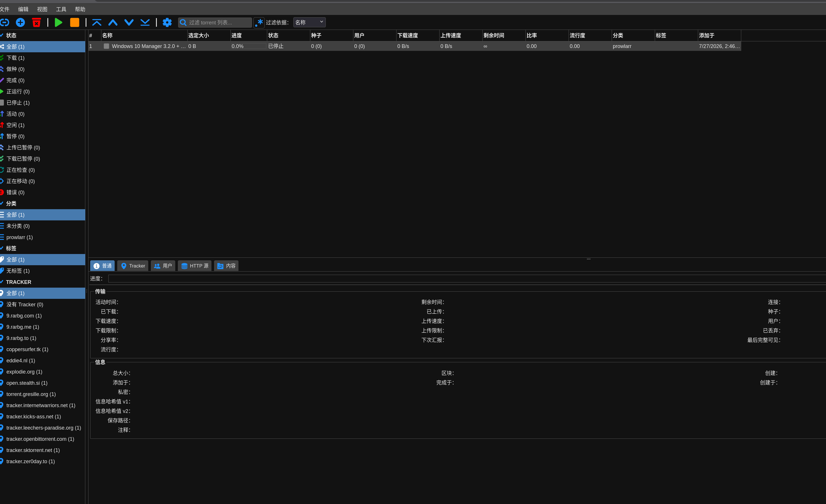Open options via blue gear icon

[x=167, y=22]
